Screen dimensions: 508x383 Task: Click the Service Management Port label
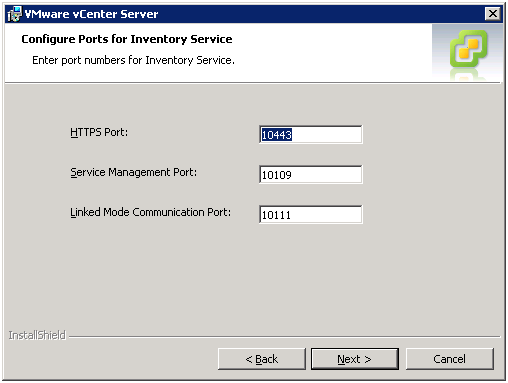[x=133, y=172]
